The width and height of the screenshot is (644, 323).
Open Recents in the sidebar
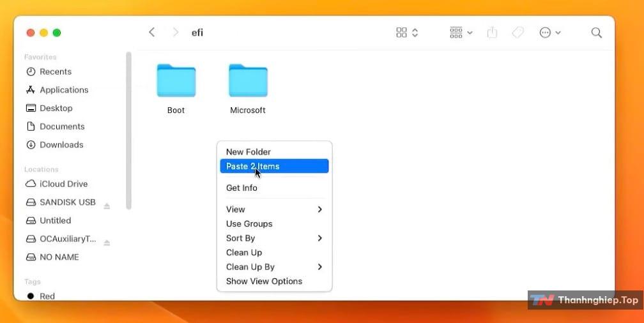56,71
